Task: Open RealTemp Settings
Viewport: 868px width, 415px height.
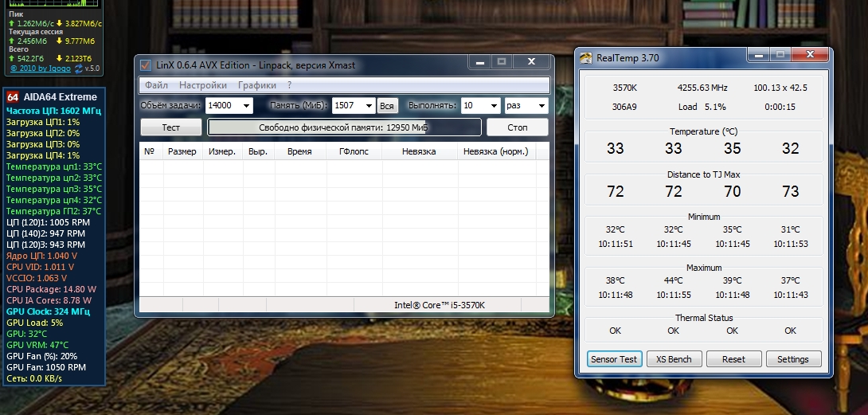Action: click(793, 359)
